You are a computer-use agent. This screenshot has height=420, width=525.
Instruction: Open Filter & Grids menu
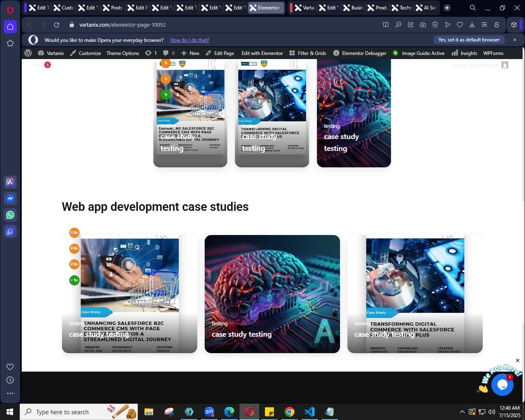(x=308, y=53)
